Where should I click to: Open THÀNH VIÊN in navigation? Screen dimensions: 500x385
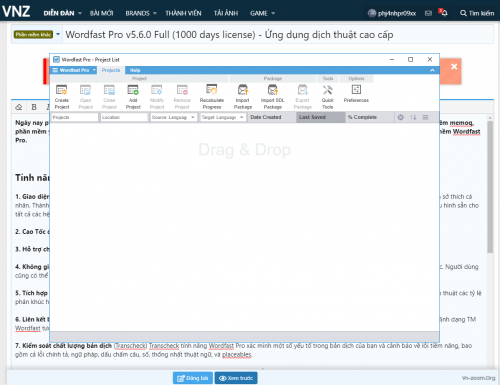(x=183, y=13)
